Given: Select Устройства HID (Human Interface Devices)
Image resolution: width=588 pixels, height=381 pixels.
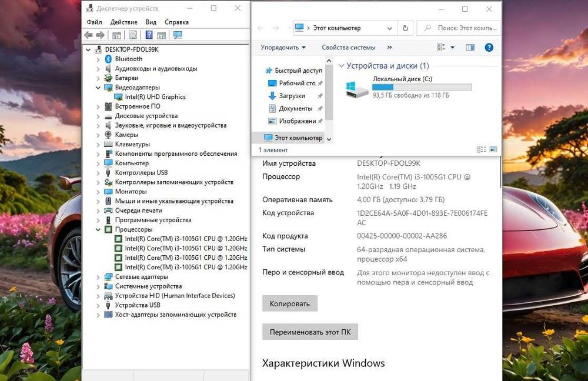Looking at the screenshot, I should point(175,296).
